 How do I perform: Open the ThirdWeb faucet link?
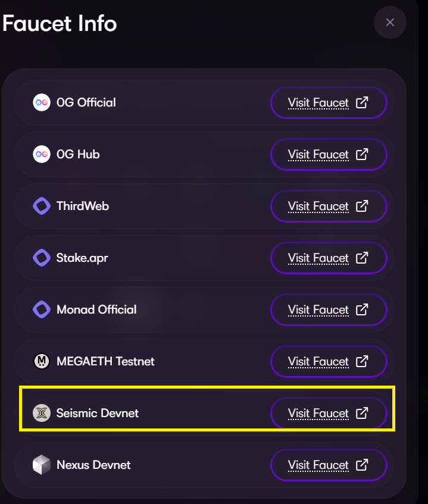pyautogui.click(x=329, y=206)
